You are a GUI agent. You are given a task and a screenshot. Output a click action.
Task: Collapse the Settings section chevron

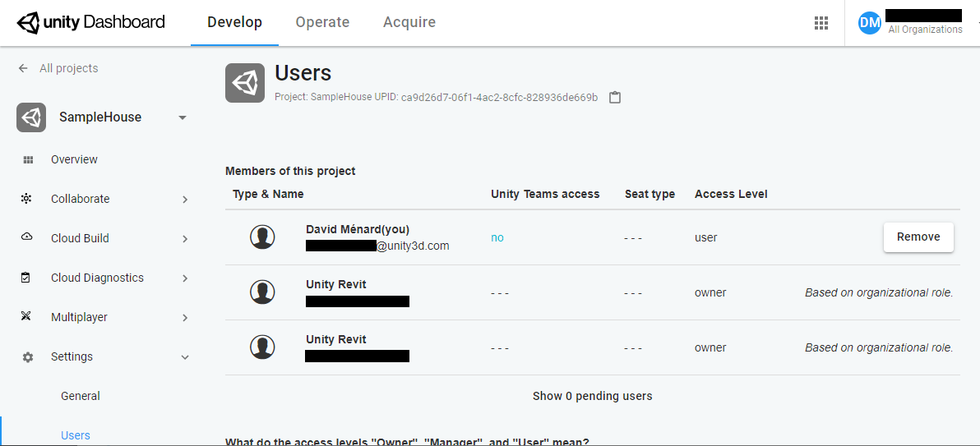[x=185, y=357]
